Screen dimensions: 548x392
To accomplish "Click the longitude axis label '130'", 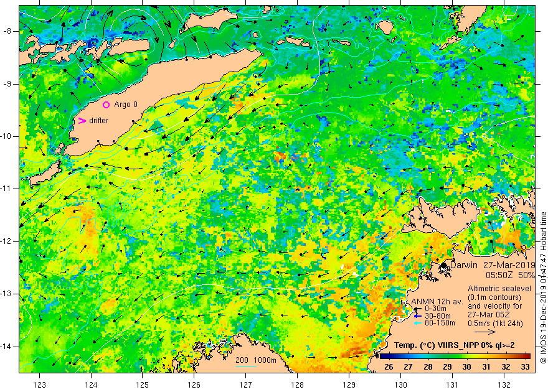I will coord(401,385).
